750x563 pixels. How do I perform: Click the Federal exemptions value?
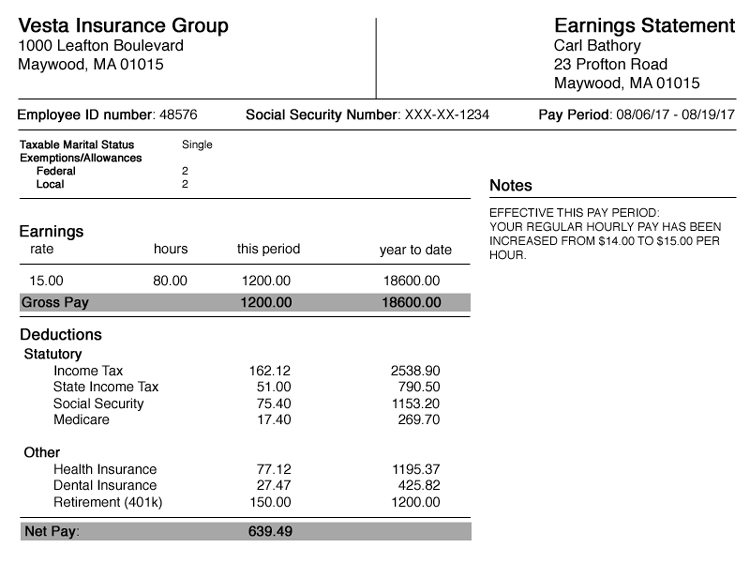coord(185,171)
